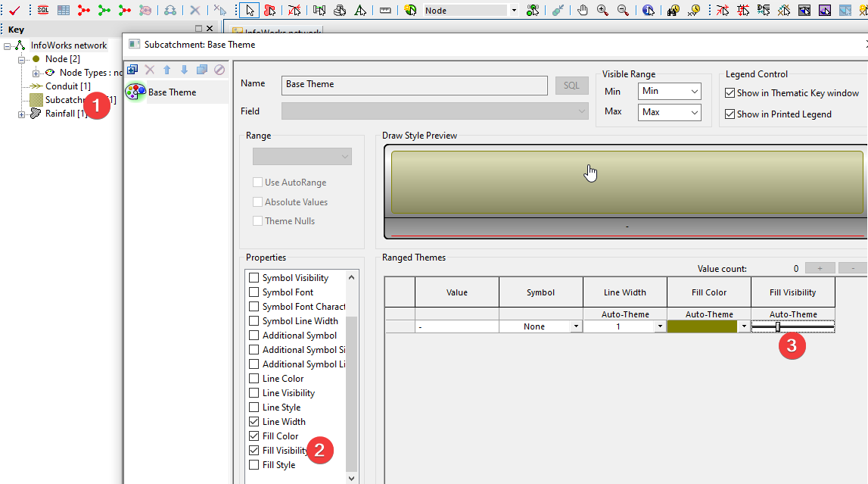Click the Base Theme colored circles icon

pyautogui.click(x=137, y=92)
